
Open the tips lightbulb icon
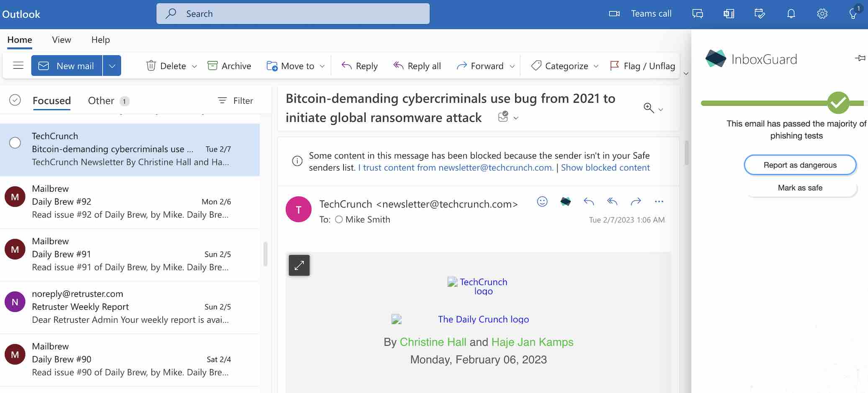[x=853, y=14]
